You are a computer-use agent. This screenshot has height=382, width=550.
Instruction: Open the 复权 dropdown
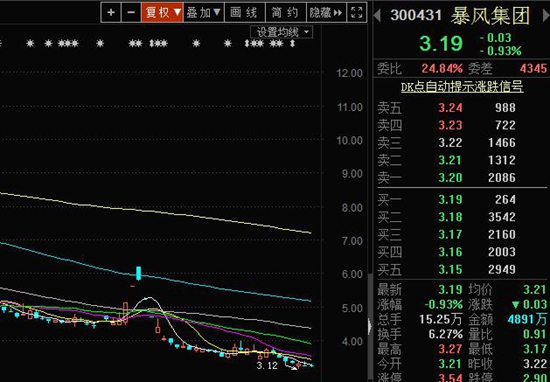point(162,13)
